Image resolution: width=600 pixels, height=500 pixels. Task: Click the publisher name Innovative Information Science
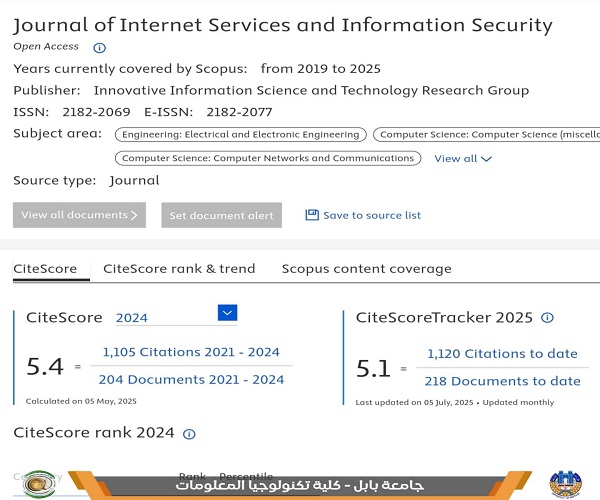pyautogui.click(x=311, y=91)
